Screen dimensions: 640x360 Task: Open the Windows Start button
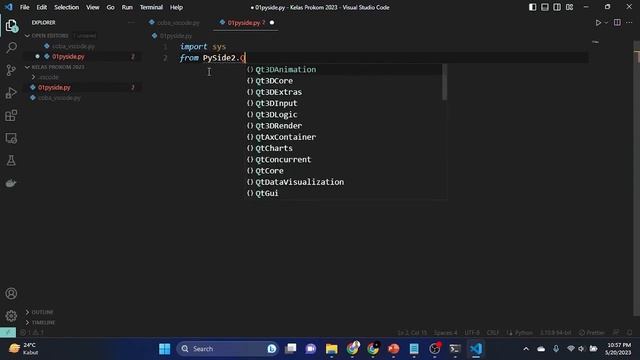point(164,349)
